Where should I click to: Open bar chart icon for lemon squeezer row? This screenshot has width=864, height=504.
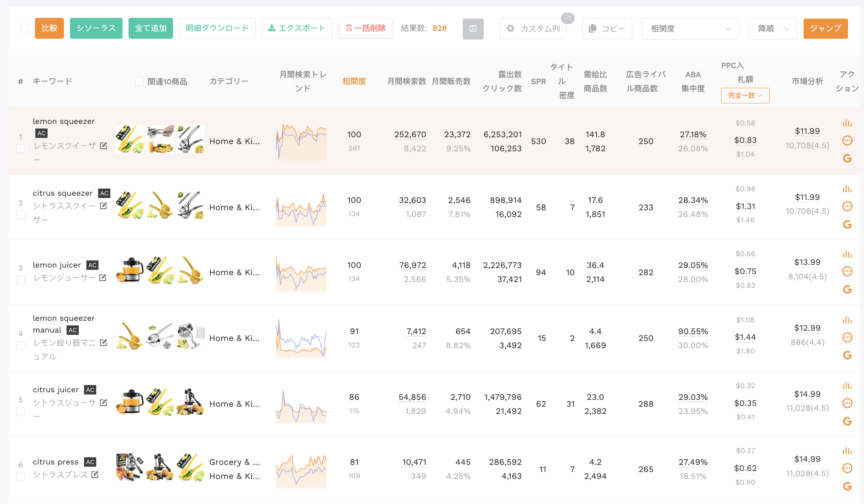[x=847, y=123]
